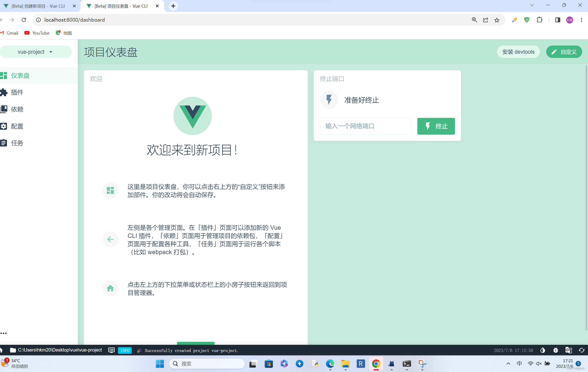Screen dimensions: 588x372
Task: Click the refresh plugin API icon in status bar
Action: tap(581, 350)
